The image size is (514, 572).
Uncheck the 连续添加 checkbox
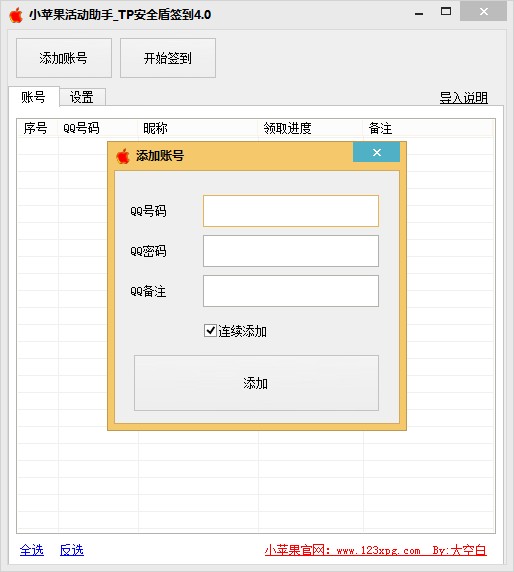pyautogui.click(x=210, y=331)
